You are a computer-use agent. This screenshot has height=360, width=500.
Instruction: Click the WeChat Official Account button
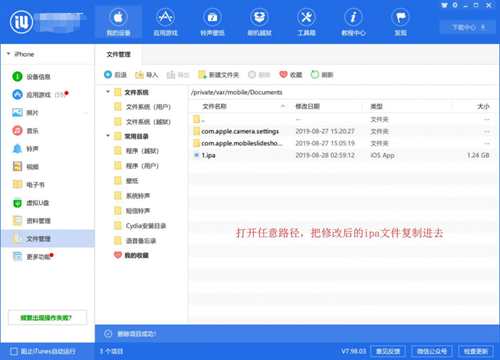click(432, 351)
